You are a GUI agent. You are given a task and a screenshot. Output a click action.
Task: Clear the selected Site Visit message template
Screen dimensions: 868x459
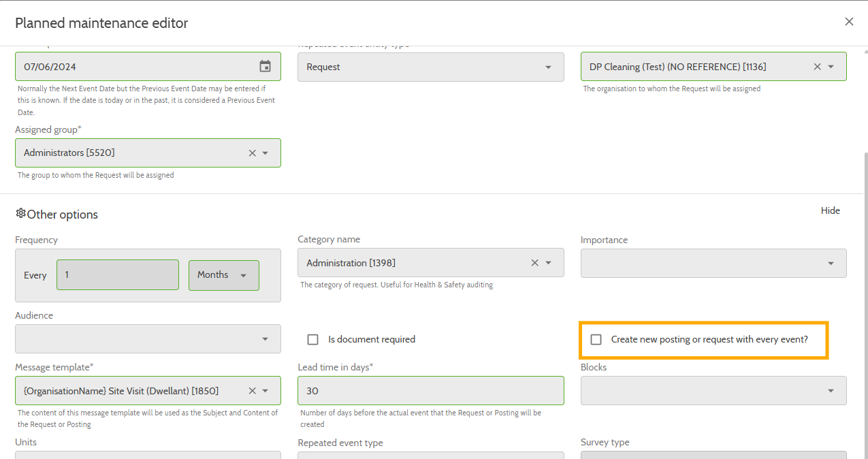[252, 390]
